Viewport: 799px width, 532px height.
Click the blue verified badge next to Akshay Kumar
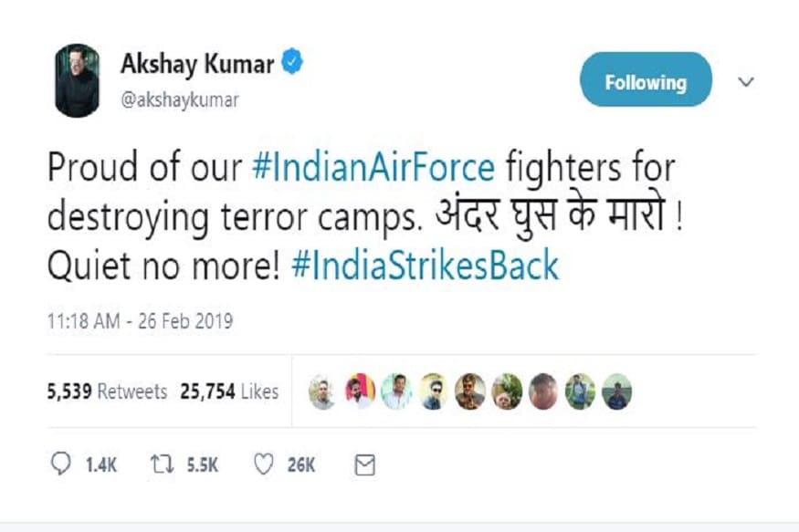click(x=292, y=61)
